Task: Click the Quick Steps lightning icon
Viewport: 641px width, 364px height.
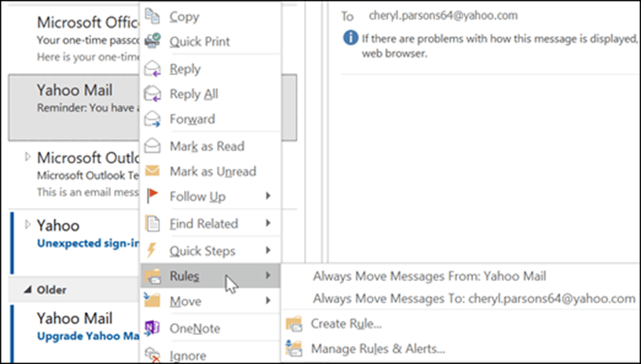Action: pyautogui.click(x=152, y=250)
